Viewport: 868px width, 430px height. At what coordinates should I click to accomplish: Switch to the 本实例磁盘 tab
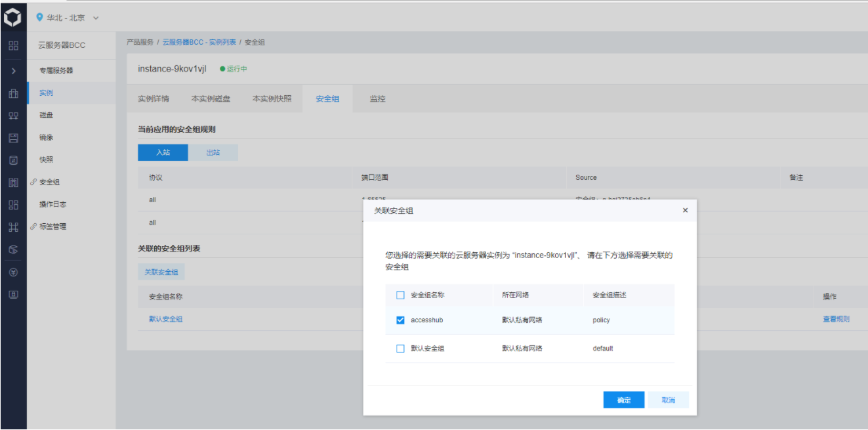(211, 99)
